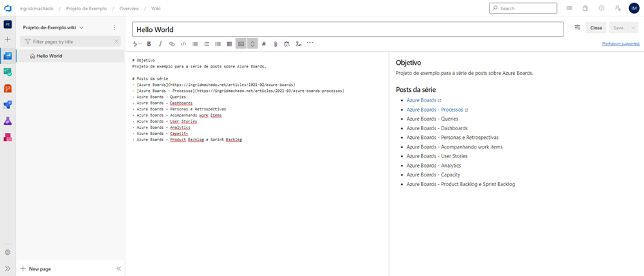Open the IM account avatar

634,8
